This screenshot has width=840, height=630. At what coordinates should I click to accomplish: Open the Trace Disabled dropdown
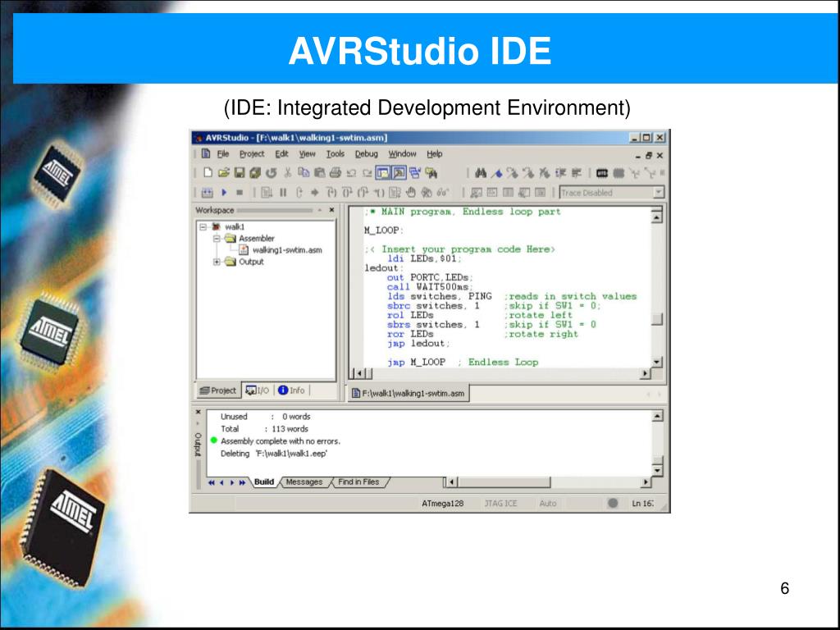[x=659, y=192]
